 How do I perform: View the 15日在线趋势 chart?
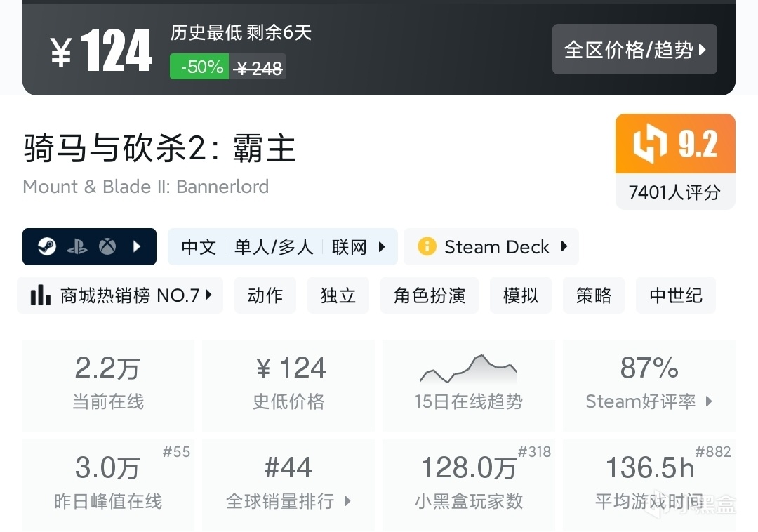coord(468,385)
